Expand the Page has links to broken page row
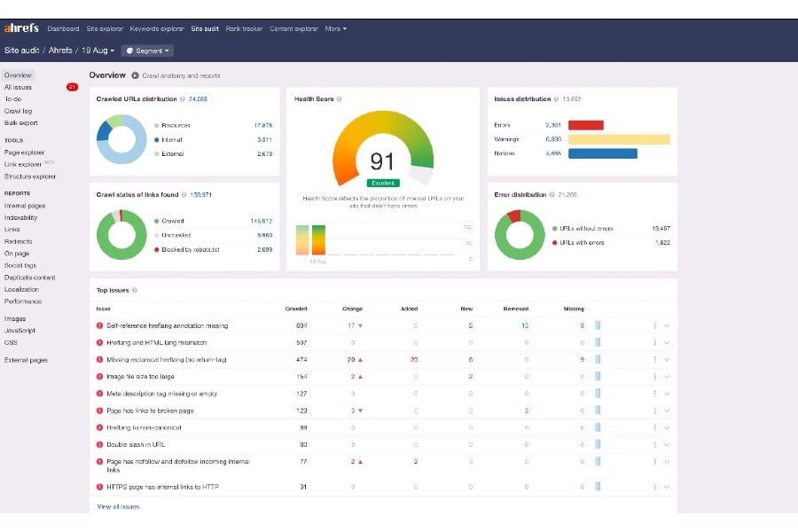This screenshot has height=532, width=798. [667, 411]
